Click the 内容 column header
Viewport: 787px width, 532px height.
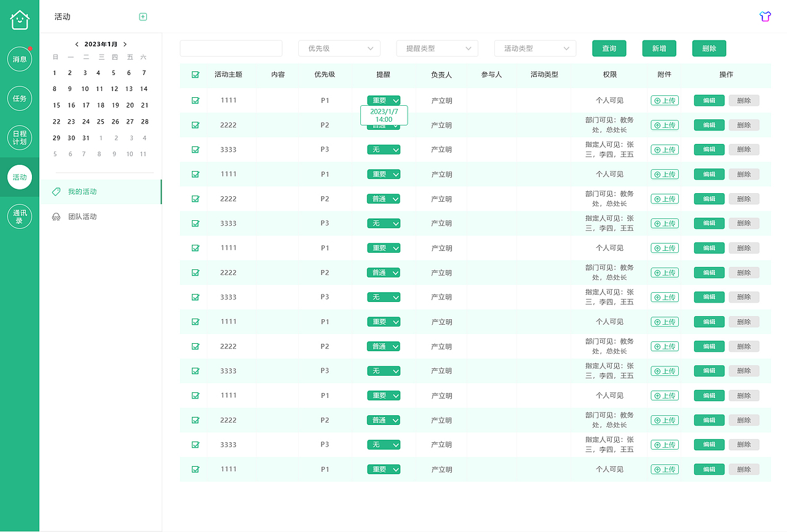click(278, 74)
